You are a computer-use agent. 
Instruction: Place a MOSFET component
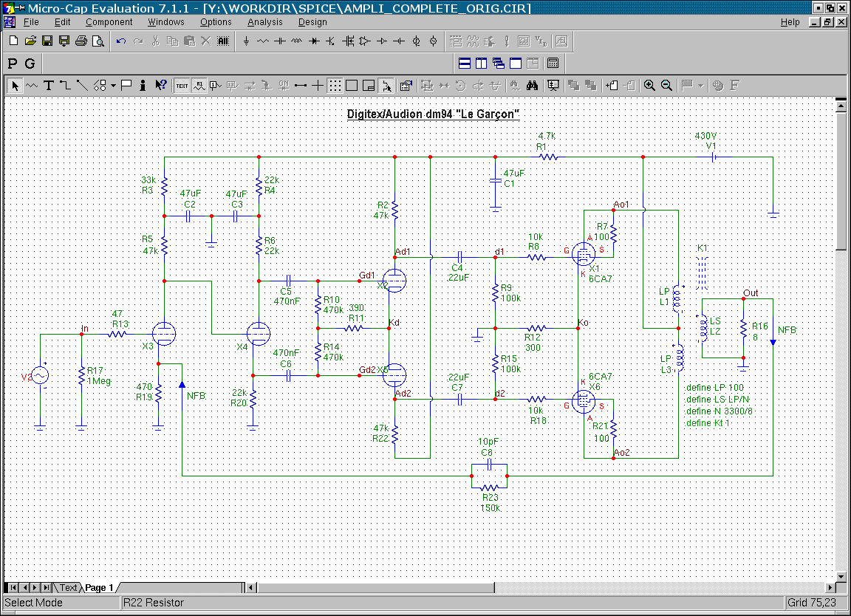pos(348,41)
